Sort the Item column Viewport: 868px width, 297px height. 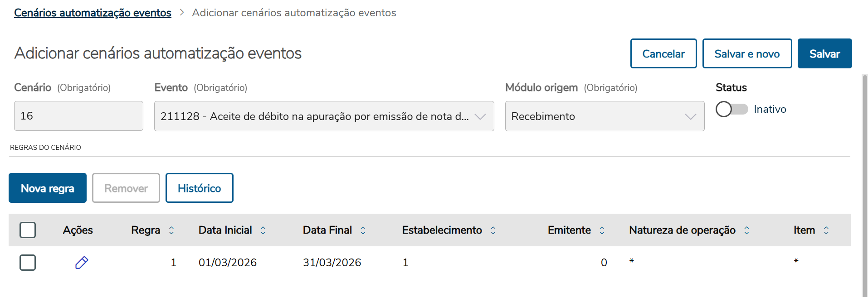pos(827,230)
